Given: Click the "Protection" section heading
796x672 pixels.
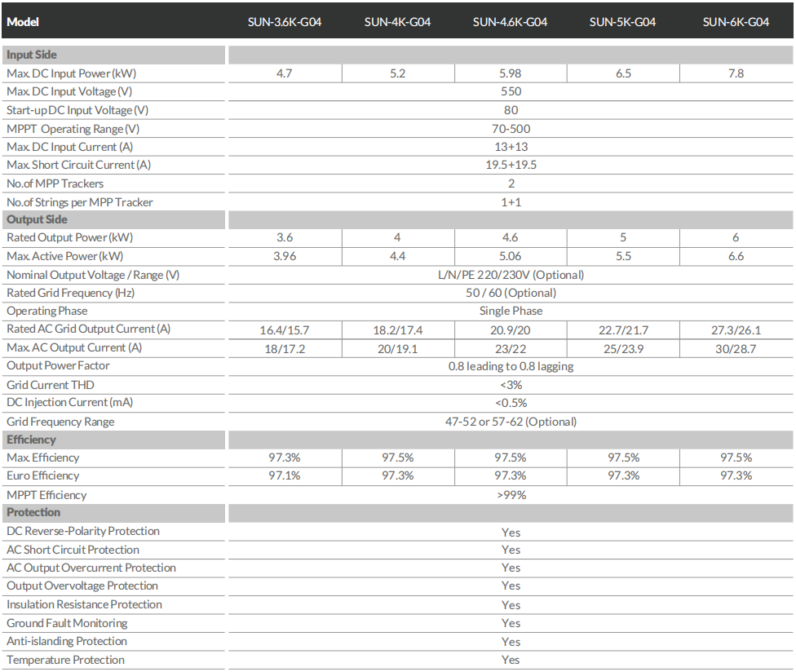Looking at the screenshot, I should click(33, 512).
